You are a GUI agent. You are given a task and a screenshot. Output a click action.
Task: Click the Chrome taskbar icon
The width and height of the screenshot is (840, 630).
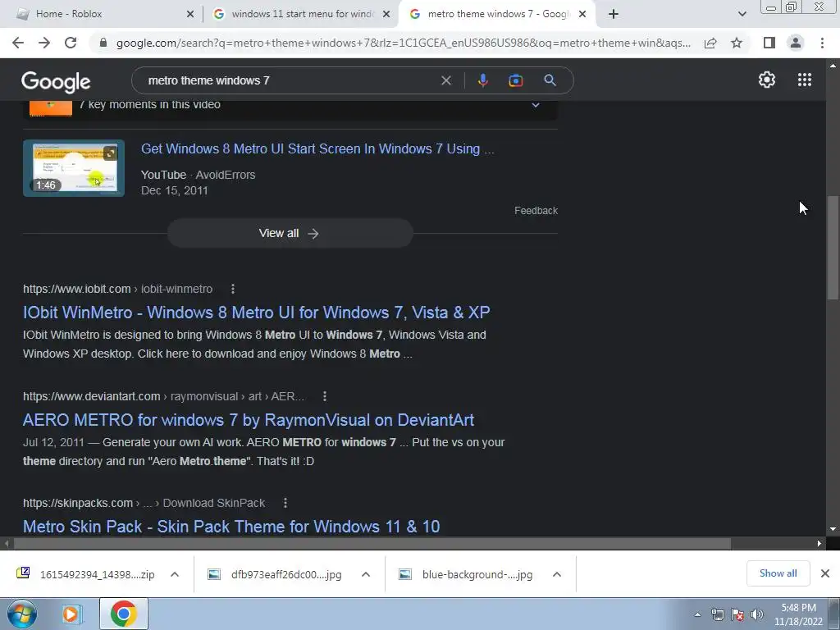pos(124,614)
